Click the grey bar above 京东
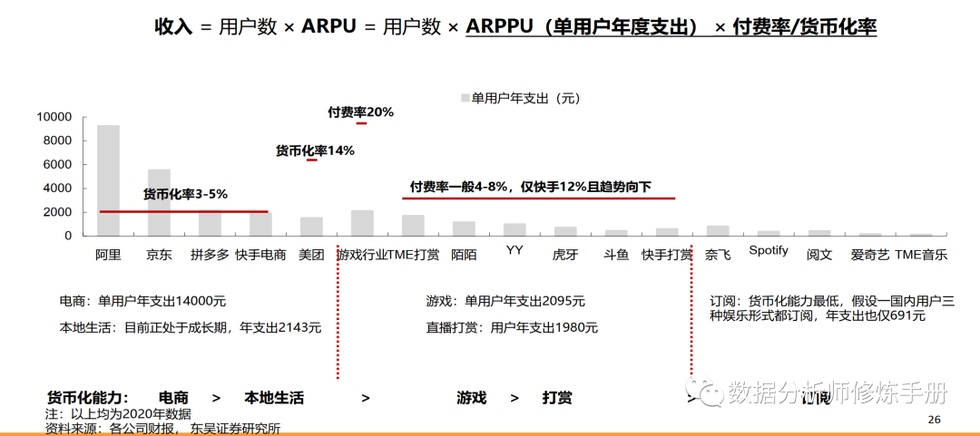The height and width of the screenshot is (436, 980). click(159, 202)
